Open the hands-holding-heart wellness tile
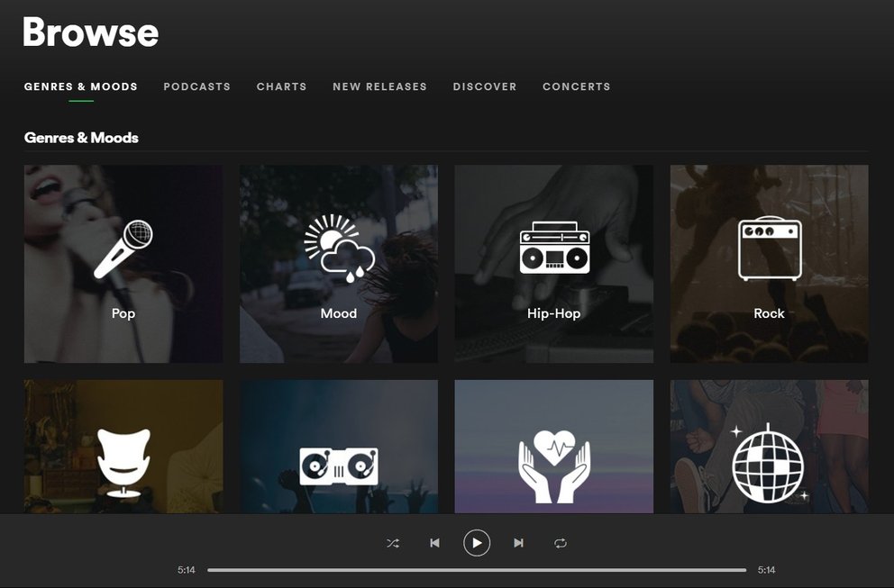 point(554,447)
